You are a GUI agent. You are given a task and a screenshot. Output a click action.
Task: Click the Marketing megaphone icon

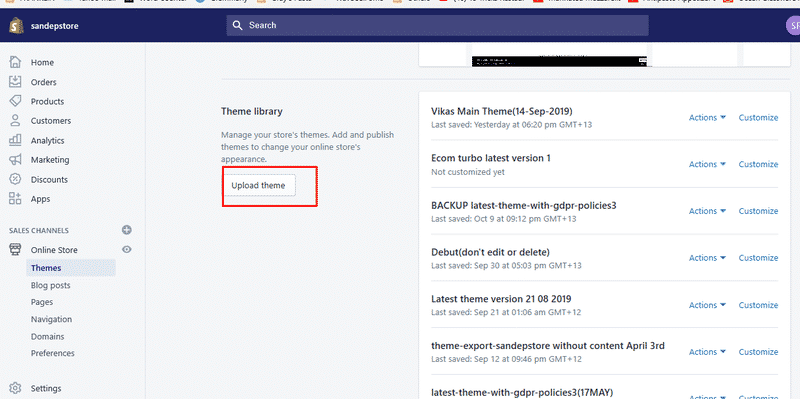15,160
